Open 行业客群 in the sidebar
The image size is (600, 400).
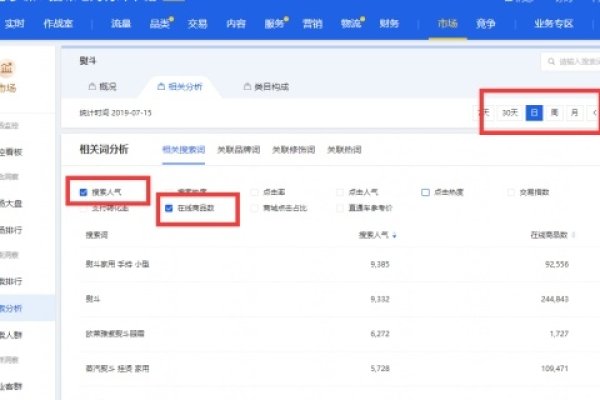point(11,386)
